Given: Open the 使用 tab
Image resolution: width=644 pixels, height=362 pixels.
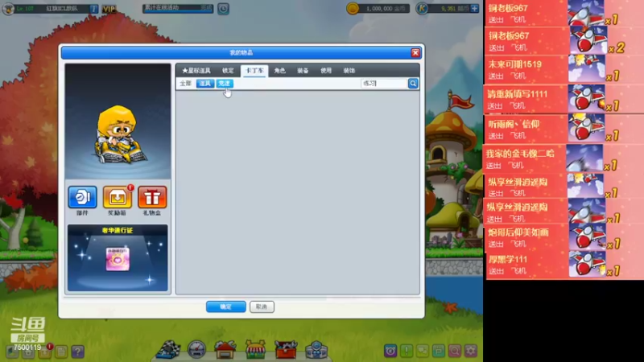Looking at the screenshot, I should coord(326,71).
